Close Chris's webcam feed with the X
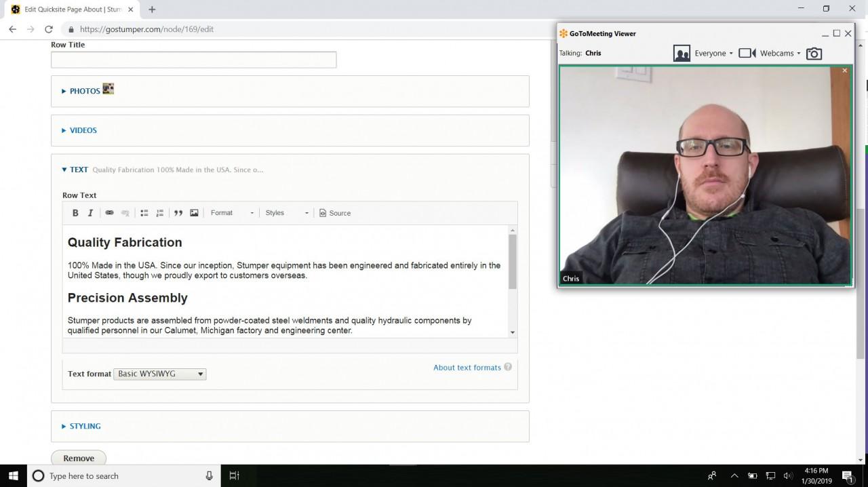 tap(845, 71)
